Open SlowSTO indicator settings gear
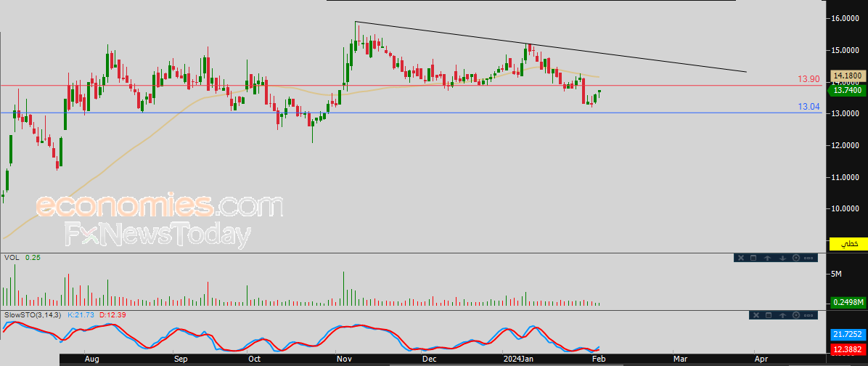 click(x=797, y=315)
